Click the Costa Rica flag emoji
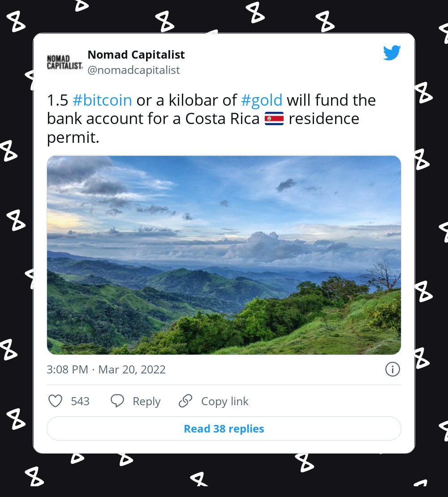Viewport: 448px width, 497px height. [275, 118]
